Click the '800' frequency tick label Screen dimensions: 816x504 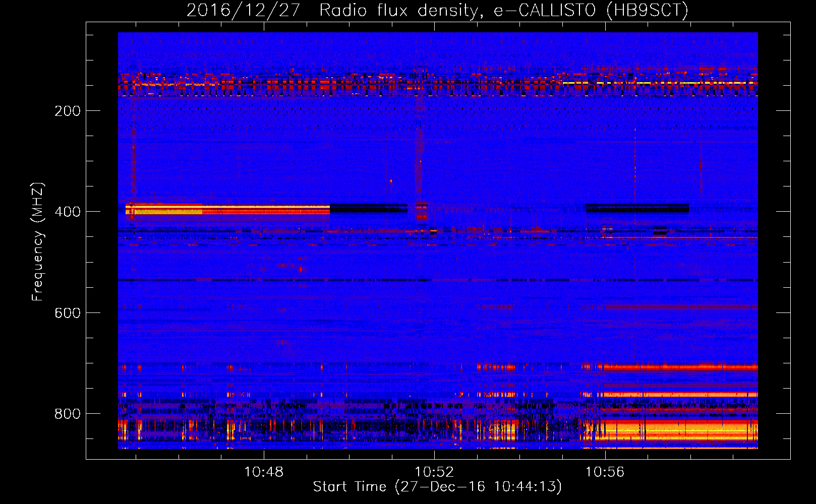[x=68, y=414]
